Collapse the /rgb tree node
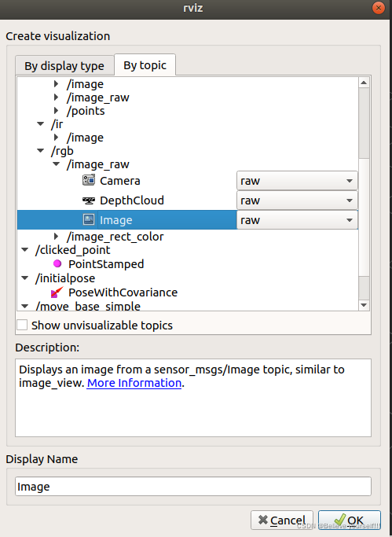 pos(40,151)
